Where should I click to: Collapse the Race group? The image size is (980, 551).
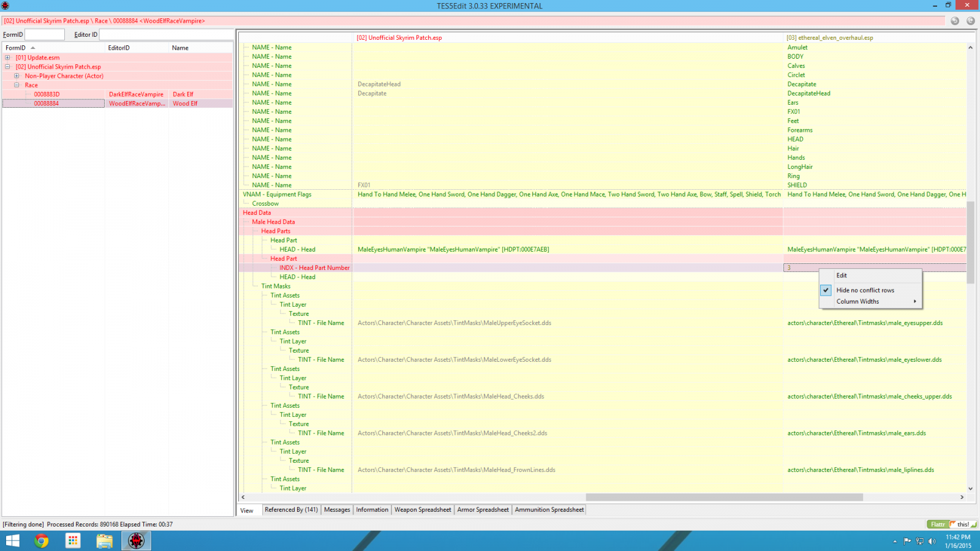[17, 85]
